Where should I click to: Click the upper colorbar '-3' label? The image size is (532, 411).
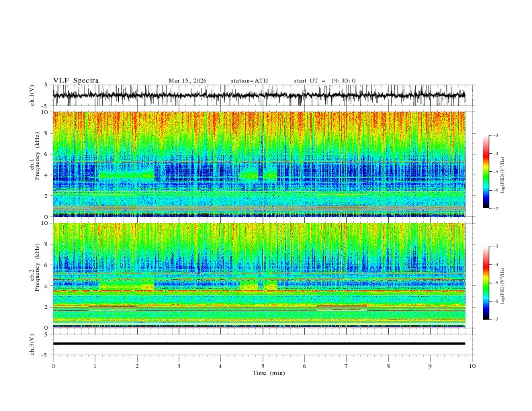tap(496, 135)
